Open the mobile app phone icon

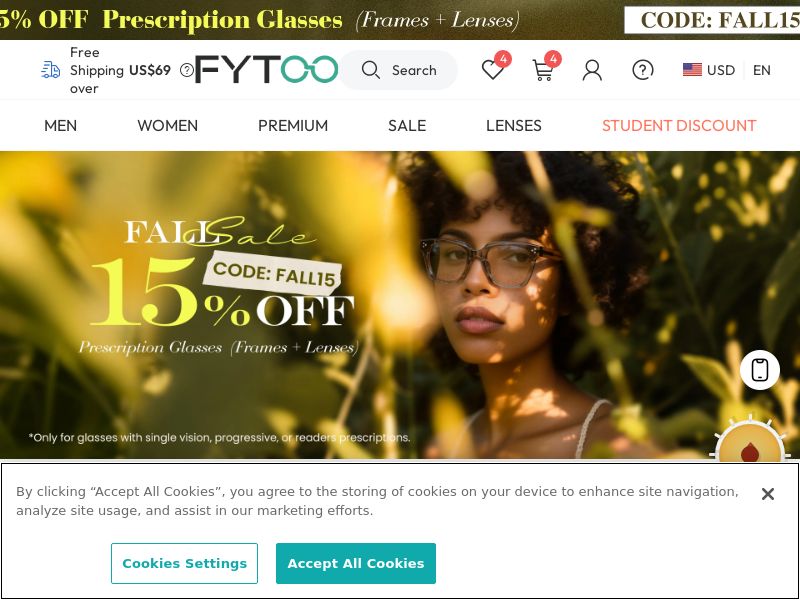[760, 370]
